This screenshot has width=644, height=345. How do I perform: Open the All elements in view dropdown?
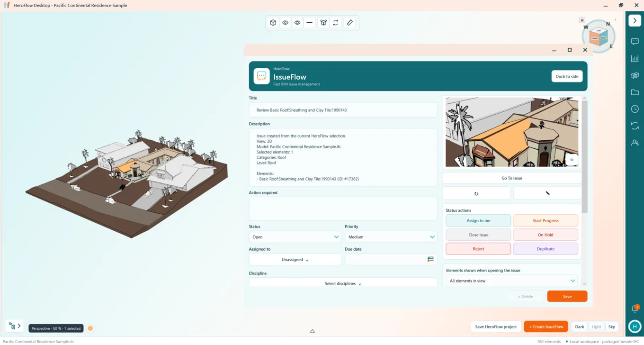(512, 281)
